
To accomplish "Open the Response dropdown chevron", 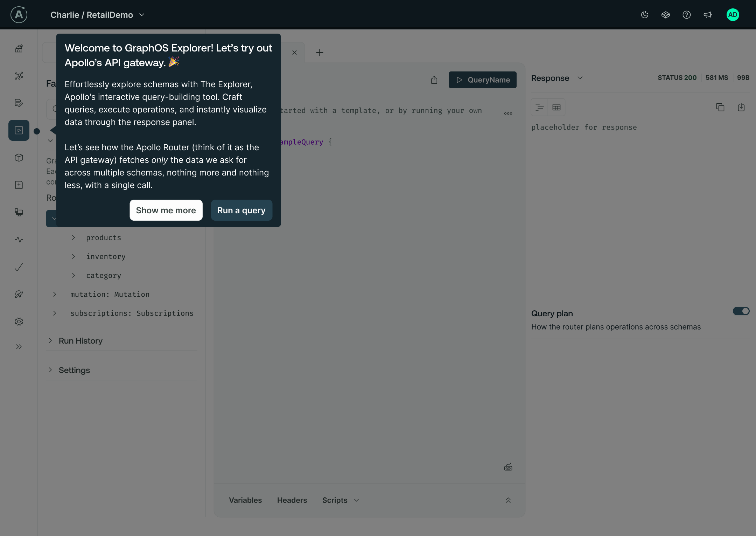I will [x=580, y=78].
